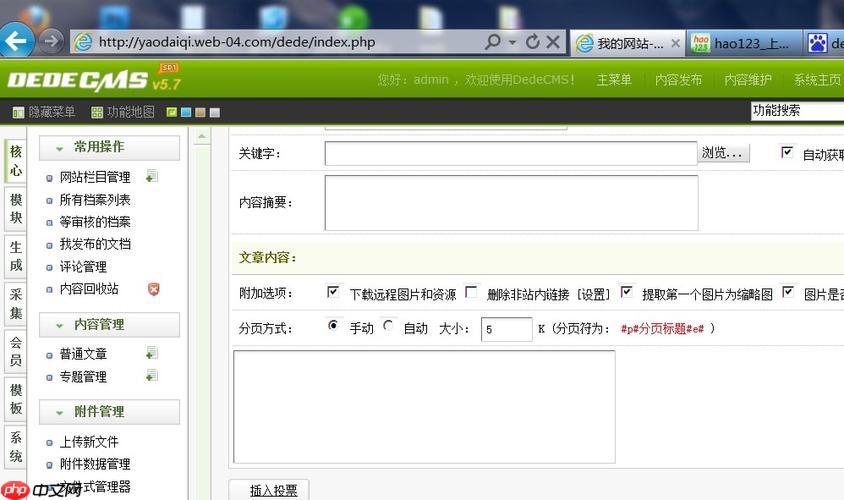This screenshot has height=500, width=844.
Task: Select the green skin color swatch
Action: click(x=172, y=112)
